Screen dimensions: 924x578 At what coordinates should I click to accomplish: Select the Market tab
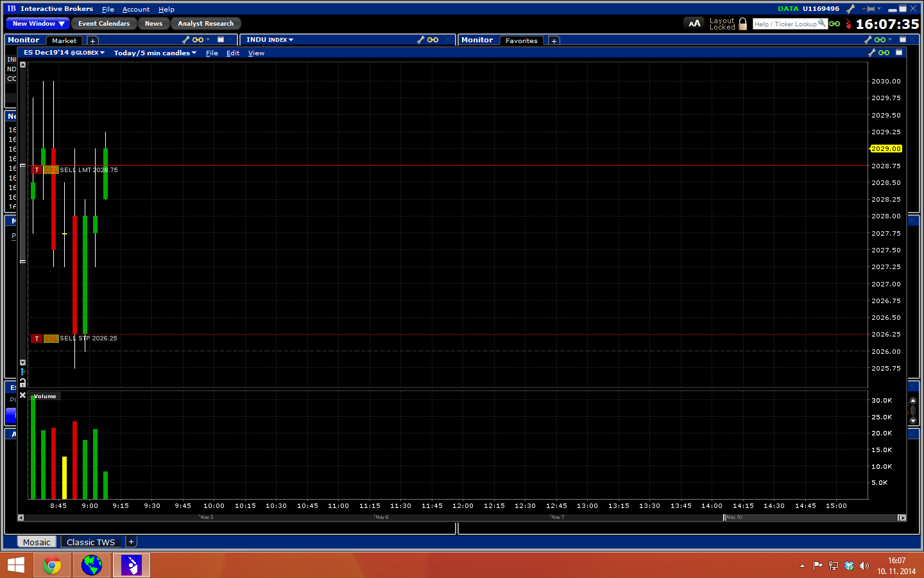tap(64, 40)
